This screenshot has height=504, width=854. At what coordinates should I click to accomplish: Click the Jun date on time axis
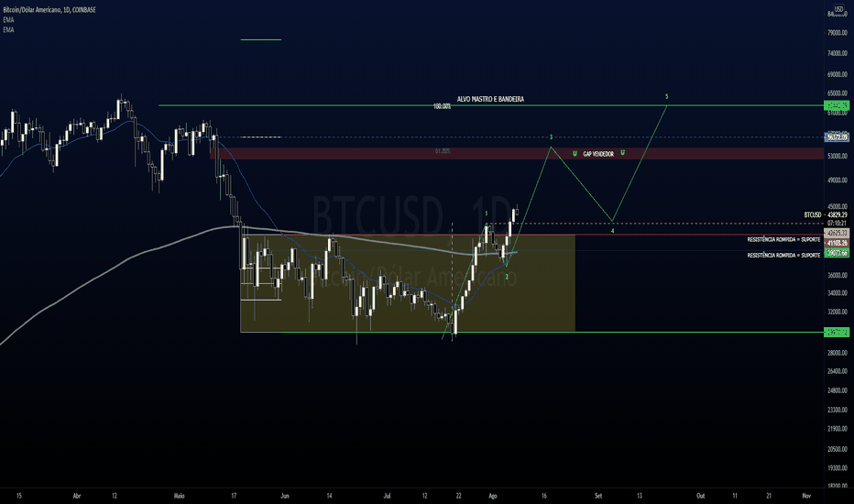click(284, 496)
